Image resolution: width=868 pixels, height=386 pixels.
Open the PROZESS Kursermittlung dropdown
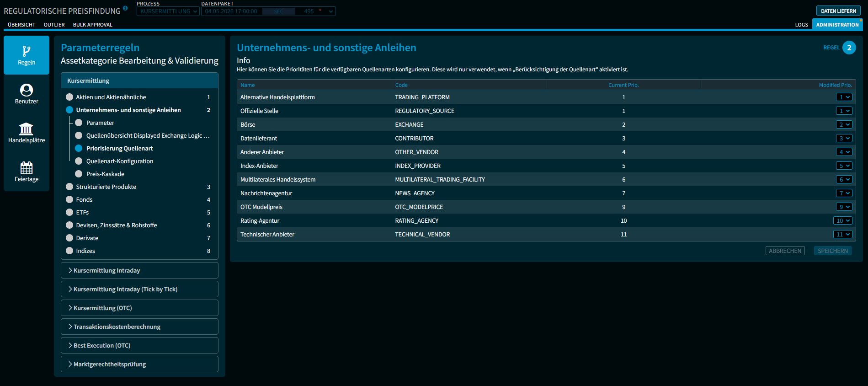[168, 11]
